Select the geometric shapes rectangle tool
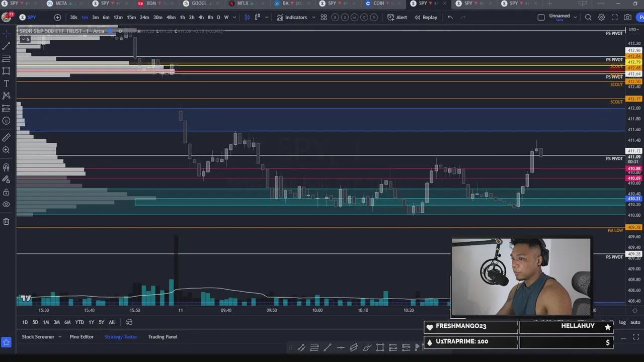Viewport: 644px width, 362px height. point(6,71)
